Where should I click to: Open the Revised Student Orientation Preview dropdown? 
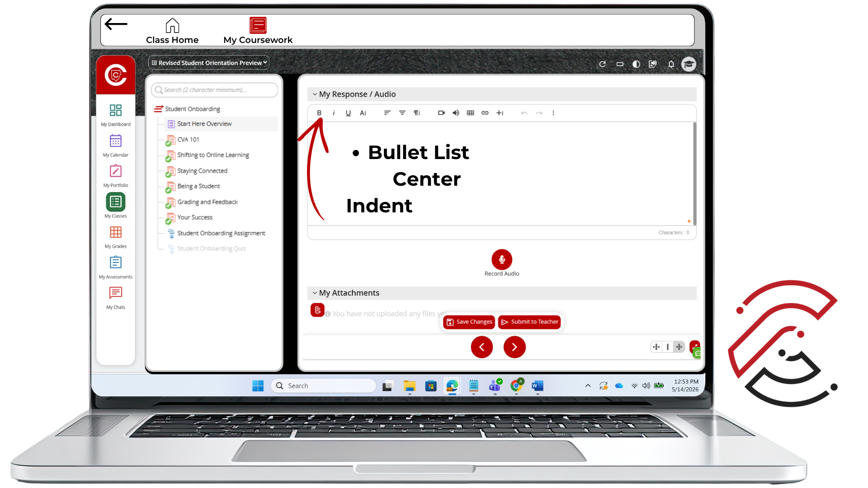[x=209, y=63]
